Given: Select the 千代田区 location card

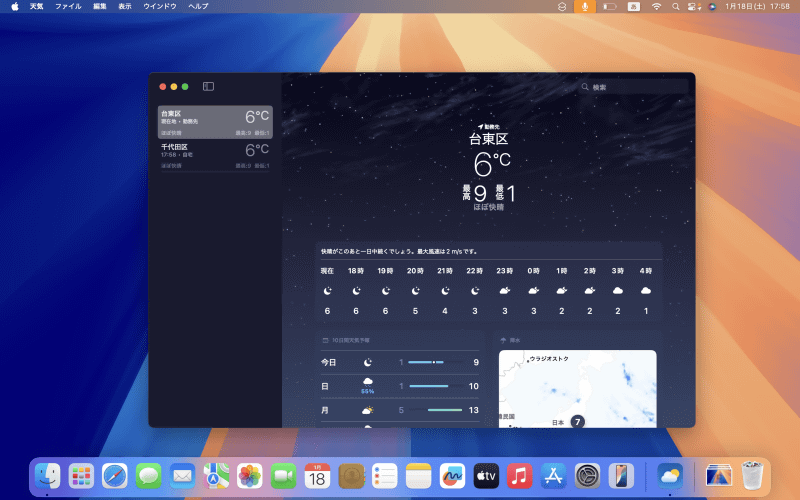Looking at the screenshot, I should pyautogui.click(x=215, y=155).
